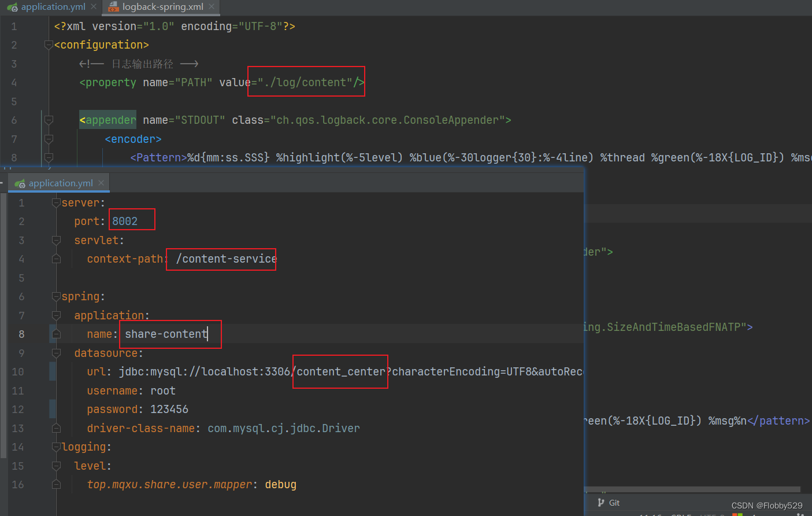This screenshot has width=812, height=516.
Task: Click the username value root
Action: [163, 391]
